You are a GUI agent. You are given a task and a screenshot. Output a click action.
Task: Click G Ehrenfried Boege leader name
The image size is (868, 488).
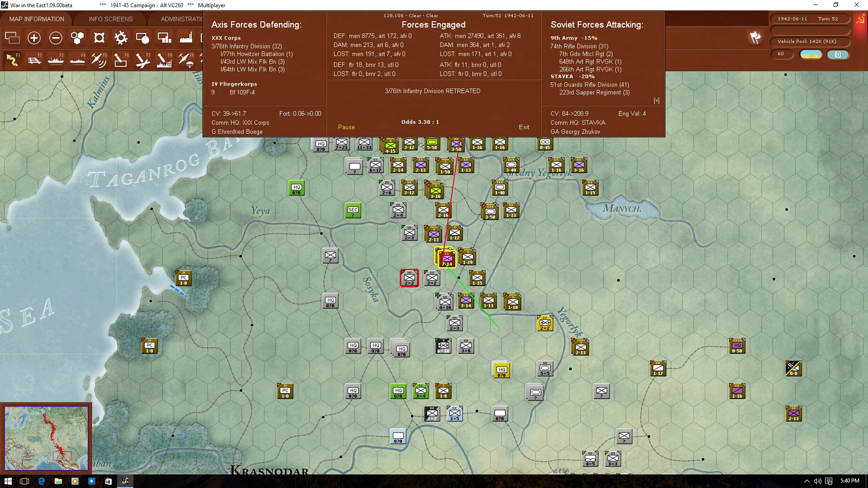[x=237, y=132]
